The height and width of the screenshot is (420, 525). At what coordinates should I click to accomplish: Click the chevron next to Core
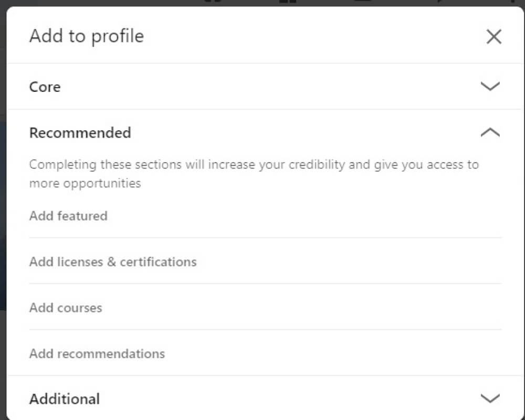tap(490, 86)
